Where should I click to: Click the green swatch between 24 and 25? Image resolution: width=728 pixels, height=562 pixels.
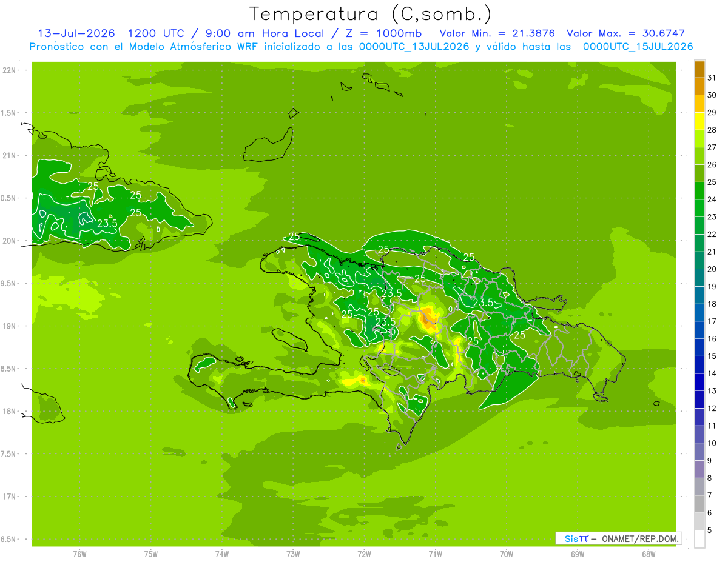pyautogui.click(x=699, y=191)
